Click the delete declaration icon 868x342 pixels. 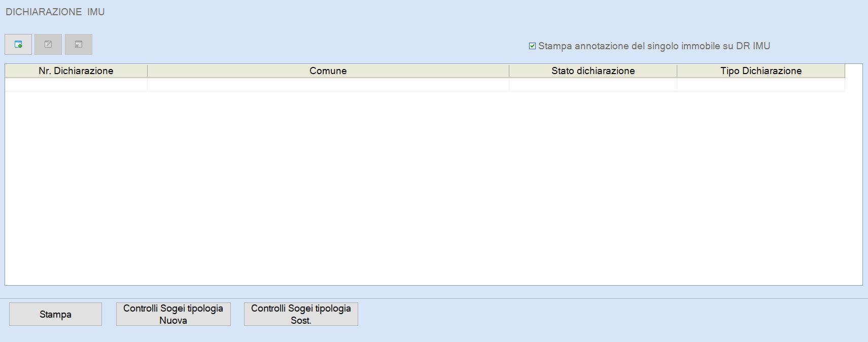coord(79,45)
